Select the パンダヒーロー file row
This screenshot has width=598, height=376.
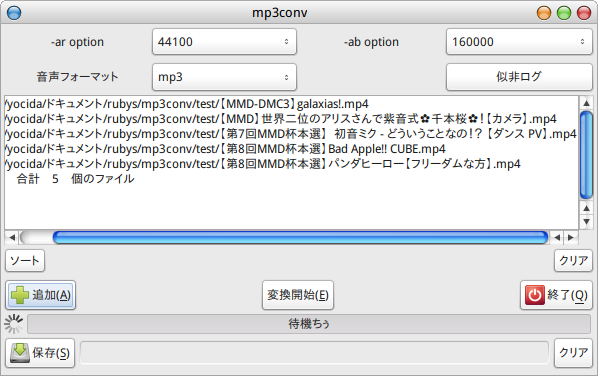point(291,164)
